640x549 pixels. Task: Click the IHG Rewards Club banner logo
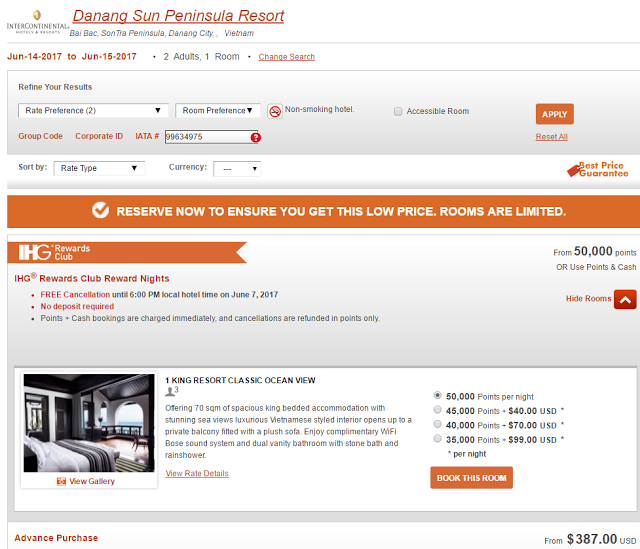54,252
